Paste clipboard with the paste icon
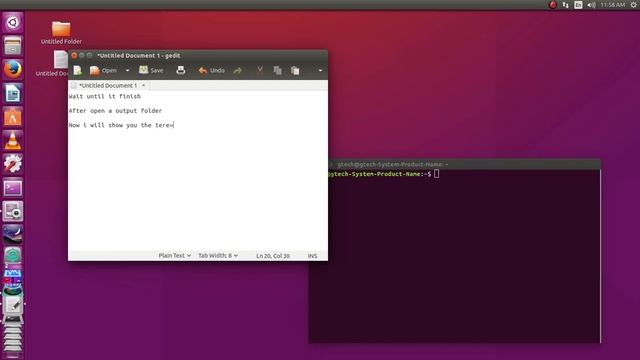Viewport: 640px width, 360px height. pyautogui.click(x=295, y=71)
